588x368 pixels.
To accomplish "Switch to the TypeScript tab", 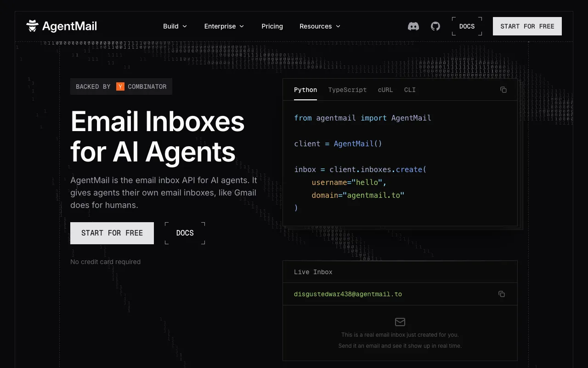I will [x=347, y=90].
